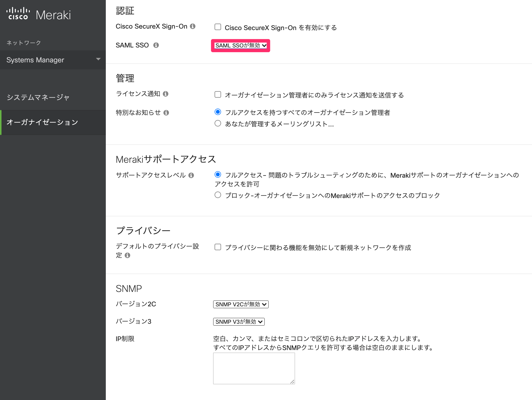Click info icon beside サポートアクセスレベル
The image size is (532, 400).
pyautogui.click(x=191, y=175)
